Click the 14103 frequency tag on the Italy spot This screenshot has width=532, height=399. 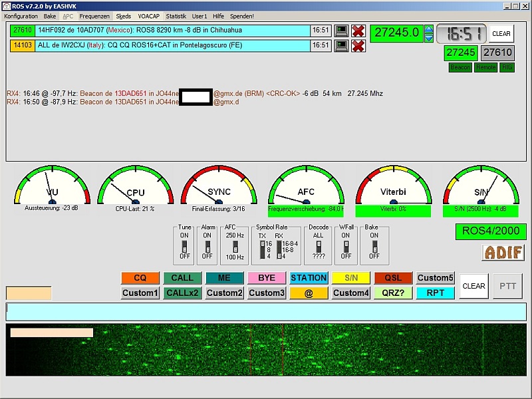pos(22,45)
